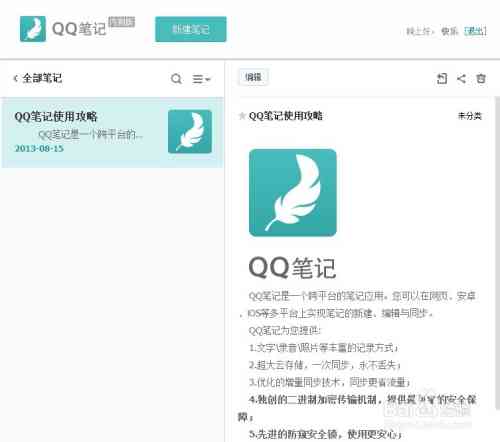Viewport: 500px width, 442px height.
Task: Expand the list sort menu dropdown
Action: point(201,79)
